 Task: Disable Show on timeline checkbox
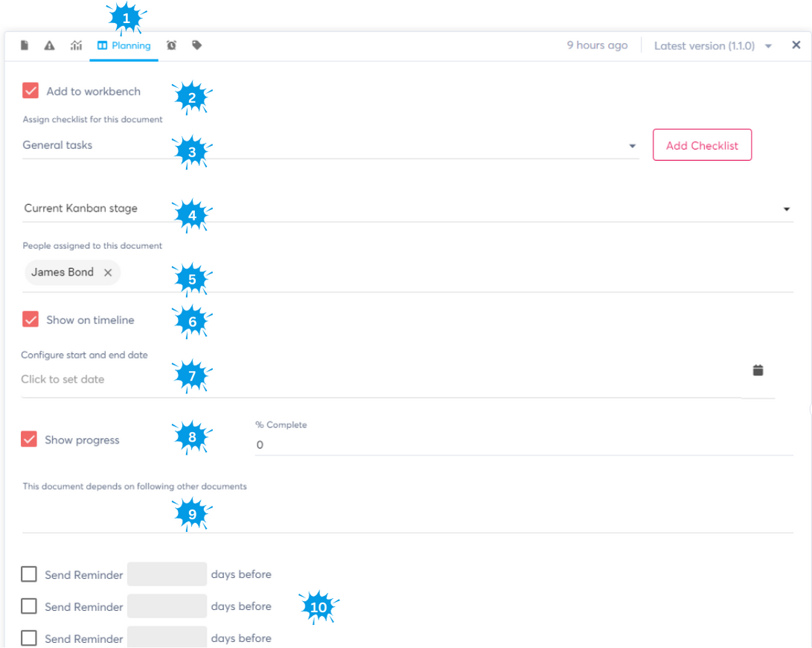click(x=31, y=320)
